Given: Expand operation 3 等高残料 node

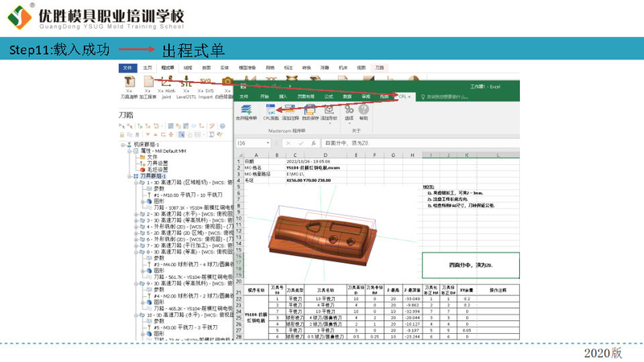Looking at the screenshot, I should [x=136, y=220].
